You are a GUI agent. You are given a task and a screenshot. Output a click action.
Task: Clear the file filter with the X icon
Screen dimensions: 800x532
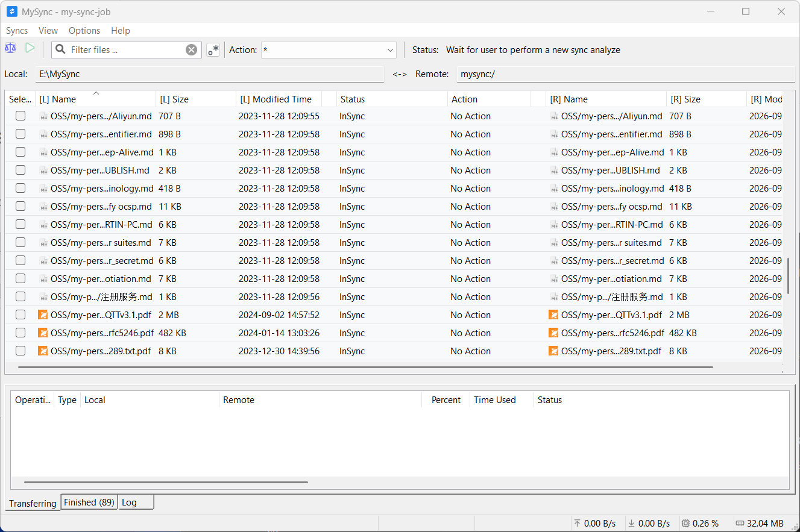tap(191, 50)
